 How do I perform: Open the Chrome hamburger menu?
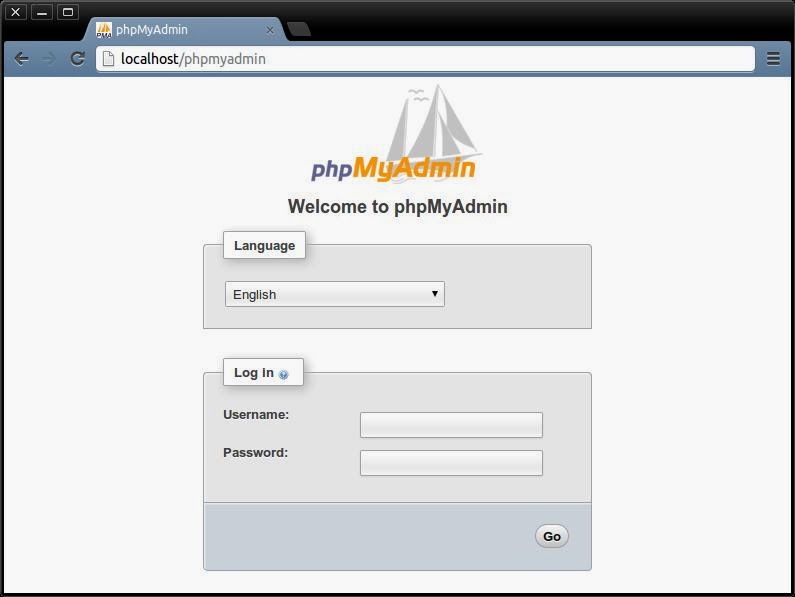point(773,59)
